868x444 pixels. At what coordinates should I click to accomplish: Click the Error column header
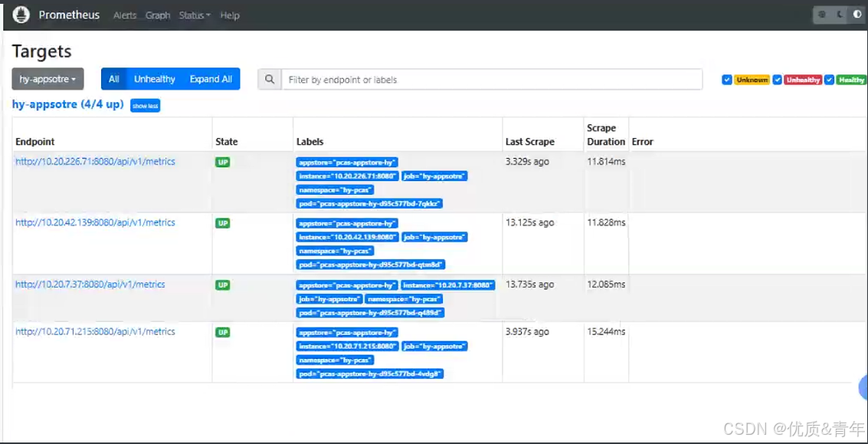pos(643,142)
